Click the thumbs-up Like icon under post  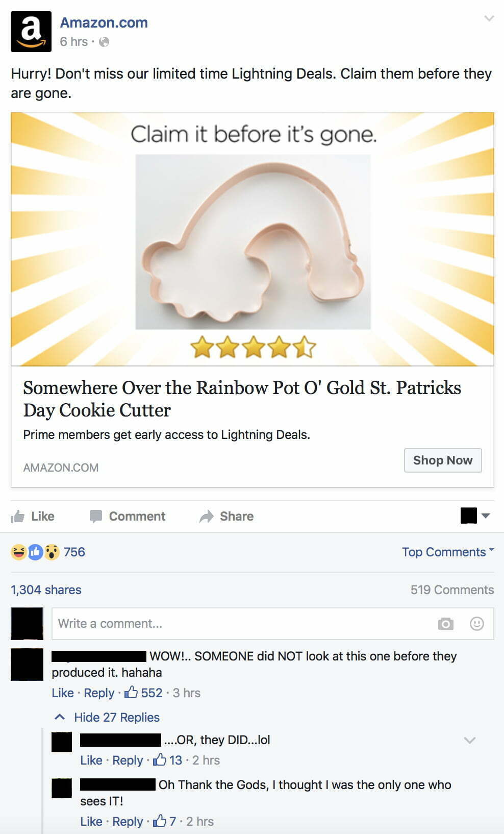pos(18,516)
